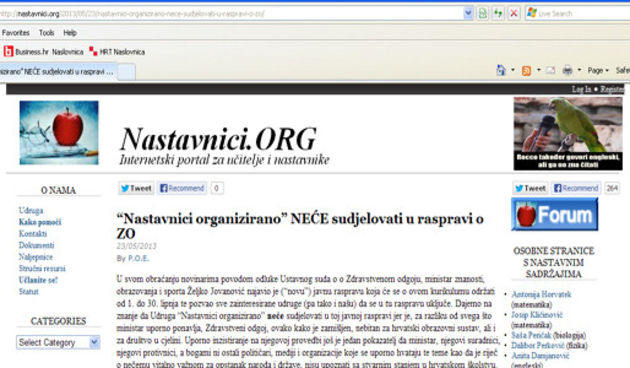Open the Help menu
This screenshot has width=630, height=368.
click(70, 33)
